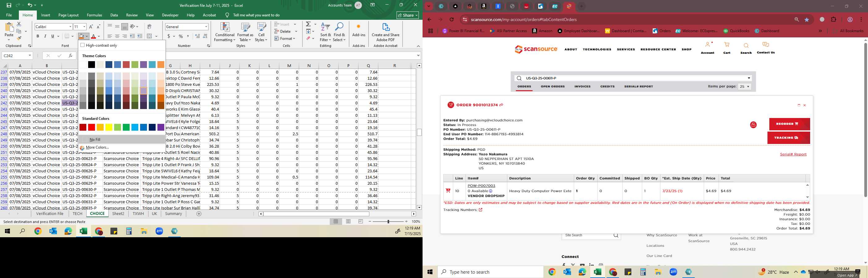
Task: Reload the ScanSource page in Chrome
Action: pyautogui.click(x=452, y=19)
